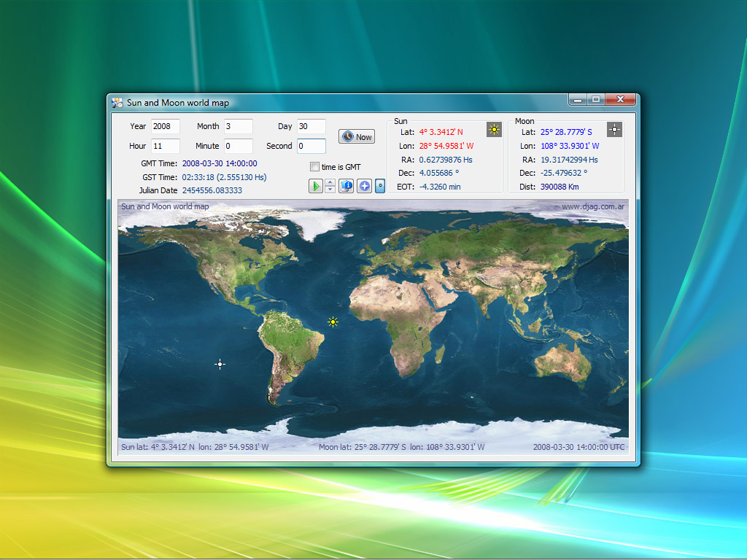
Task: Click the Now button
Action: [x=357, y=137]
